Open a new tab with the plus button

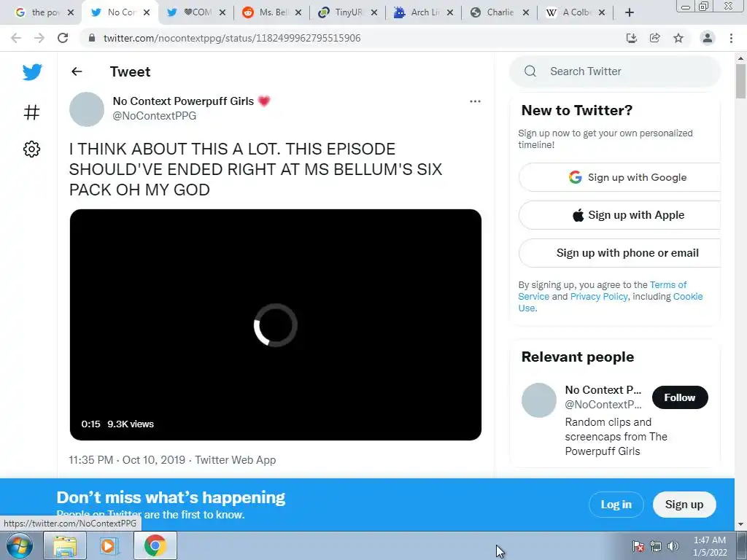(630, 12)
